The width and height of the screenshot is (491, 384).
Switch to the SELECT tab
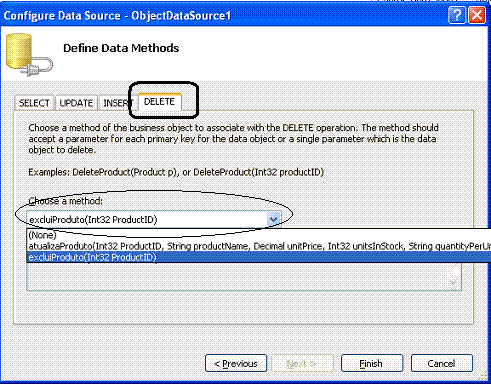click(x=34, y=103)
